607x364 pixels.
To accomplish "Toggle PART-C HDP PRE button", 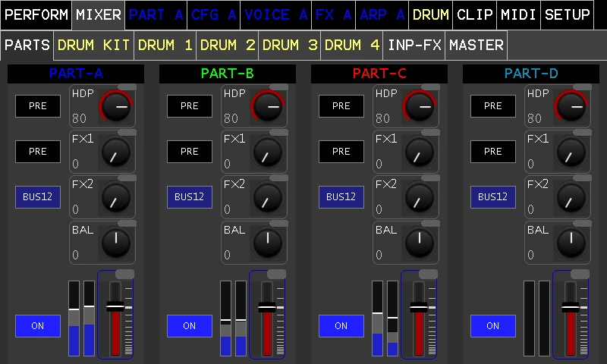I will click(x=341, y=106).
